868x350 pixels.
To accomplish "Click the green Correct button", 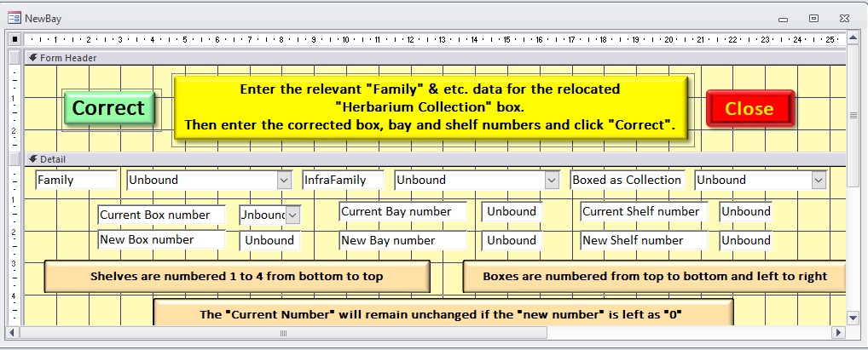I will (x=109, y=108).
